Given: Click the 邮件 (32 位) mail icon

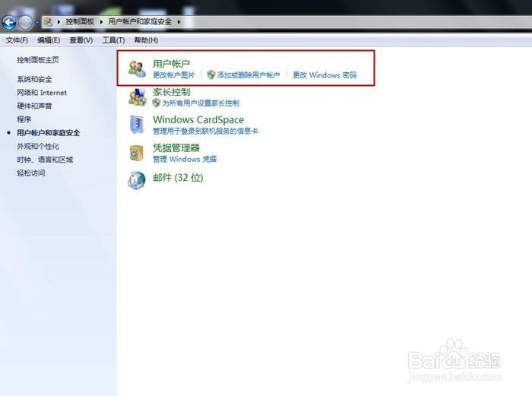Looking at the screenshot, I should [137, 180].
